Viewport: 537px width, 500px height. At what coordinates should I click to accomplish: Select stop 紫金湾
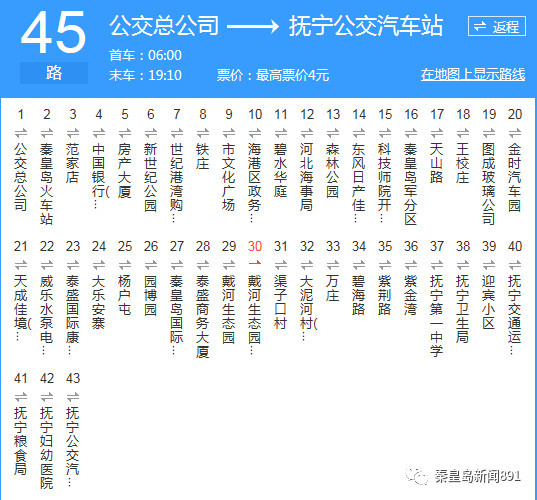pos(411,295)
